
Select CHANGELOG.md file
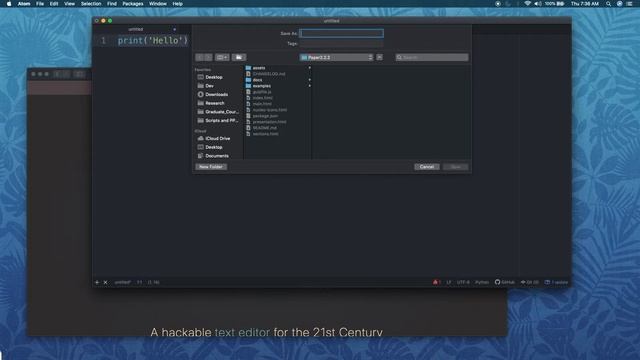tap(269, 74)
